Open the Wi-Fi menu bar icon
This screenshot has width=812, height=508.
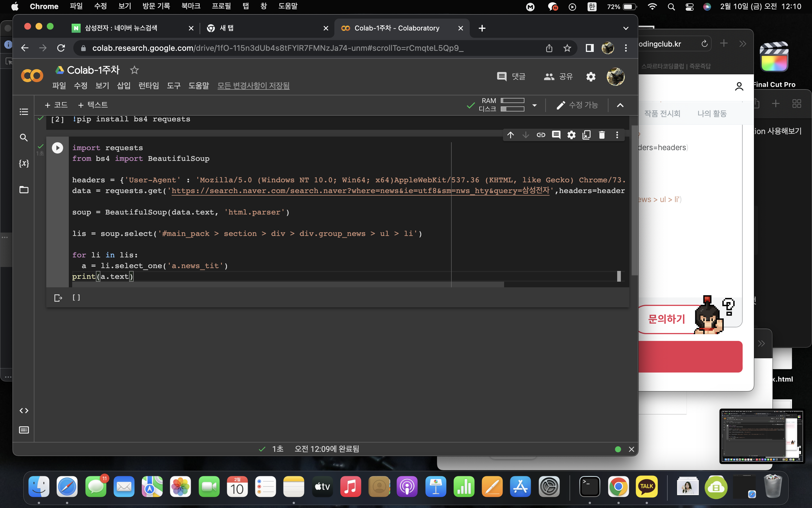[652, 7]
